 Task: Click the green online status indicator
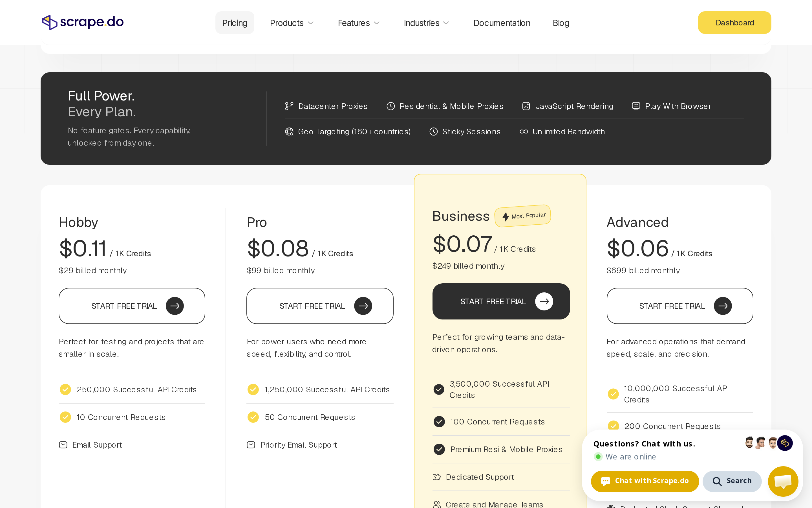click(598, 457)
